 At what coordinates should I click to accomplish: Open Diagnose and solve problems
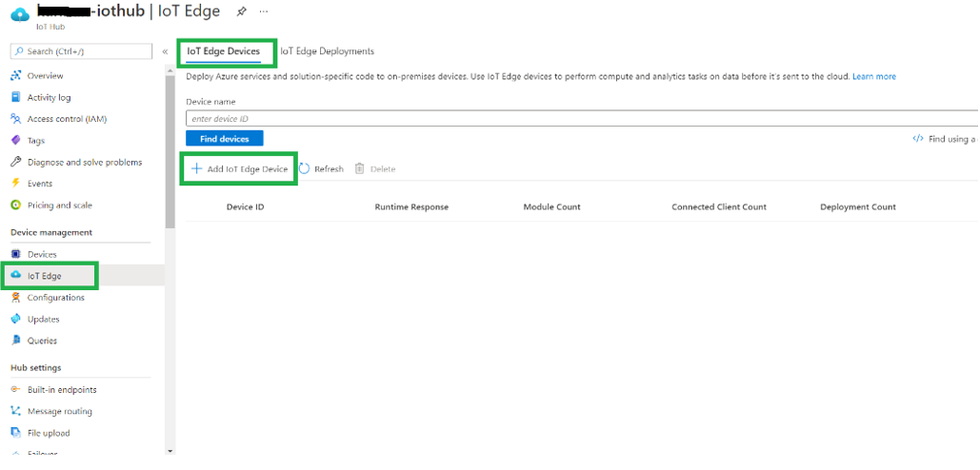(x=85, y=163)
